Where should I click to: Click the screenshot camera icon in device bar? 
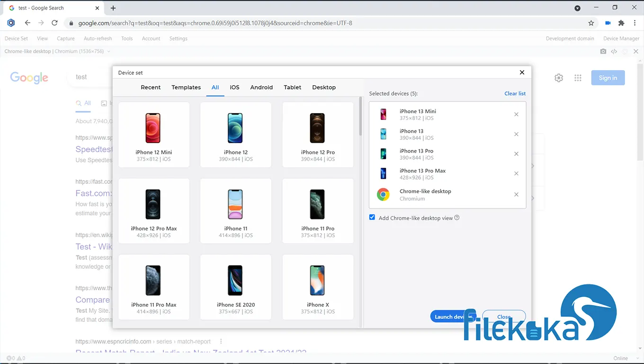pyautogui.click(x=603, y=51)
